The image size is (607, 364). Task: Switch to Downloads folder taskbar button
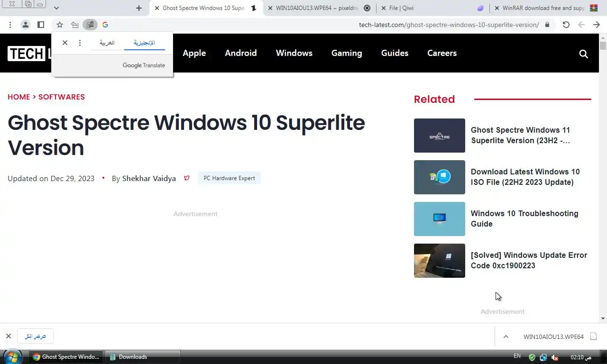point(143,357)
